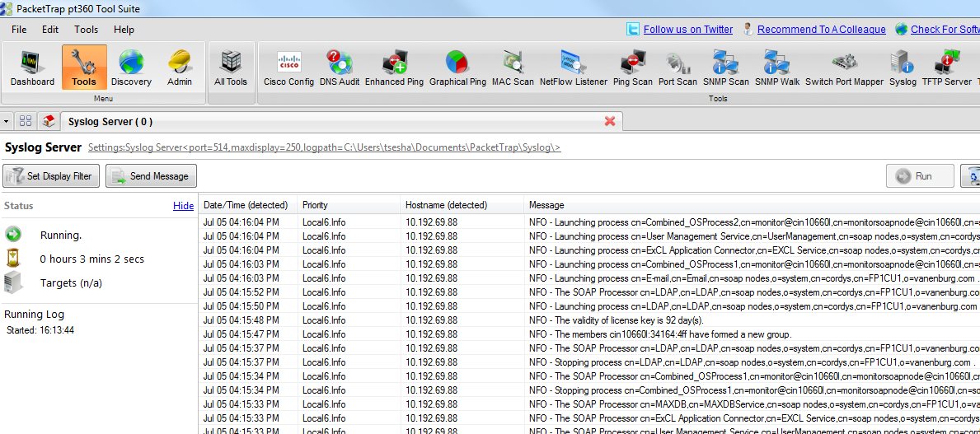The height and width of the screenshot is (434, 980).
Task: Open the Discovery section
Action: click(131, 68)
